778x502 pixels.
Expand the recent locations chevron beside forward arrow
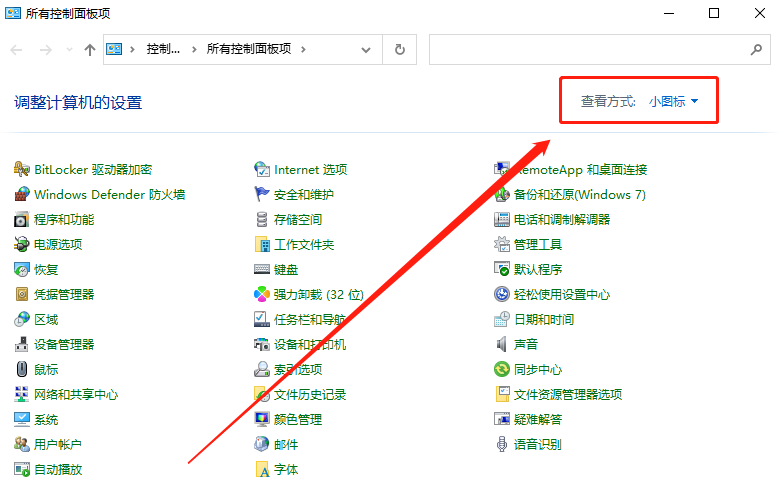(x=69, y=49)
